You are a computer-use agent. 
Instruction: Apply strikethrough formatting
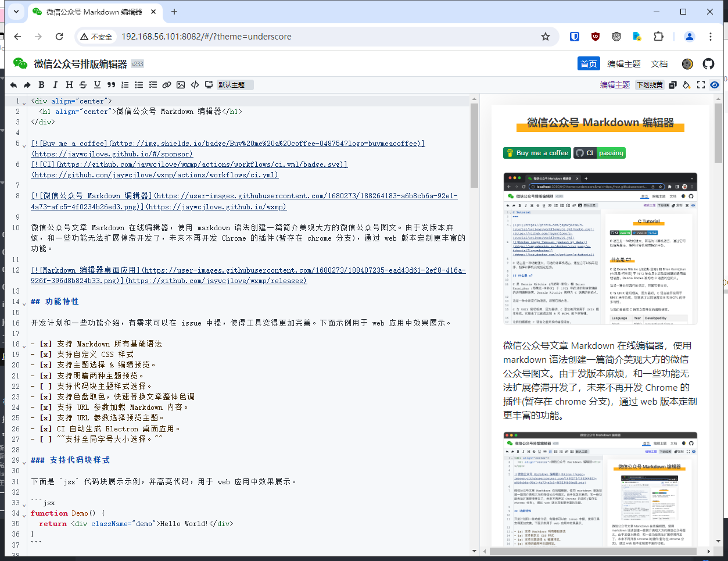point(83,85)
